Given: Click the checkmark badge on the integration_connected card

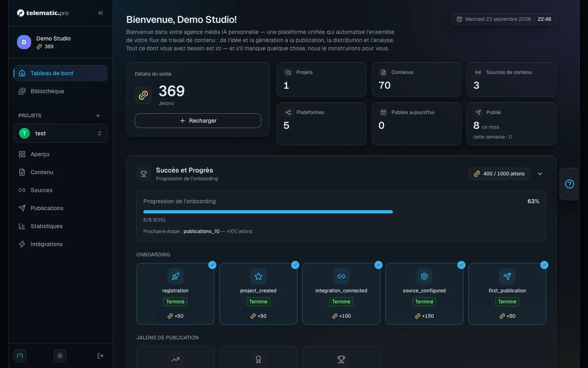Looking at the screenshot, I should click(379, 265).
